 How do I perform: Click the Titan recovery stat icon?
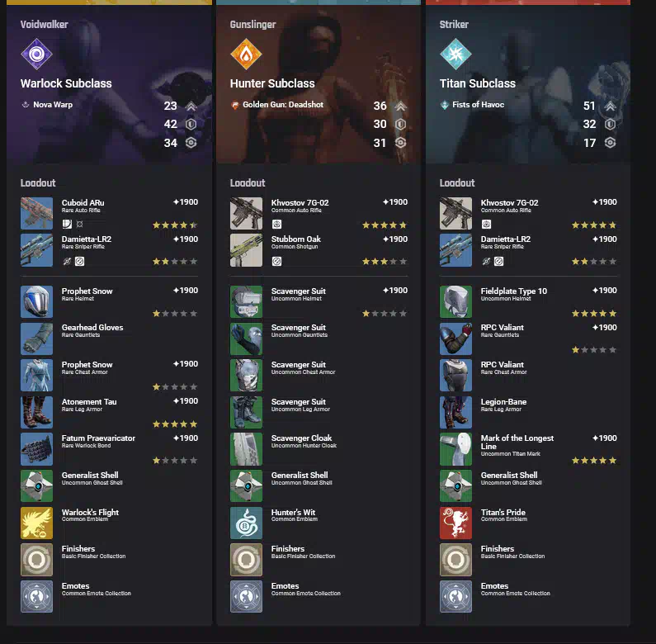(x=611, y=143)
